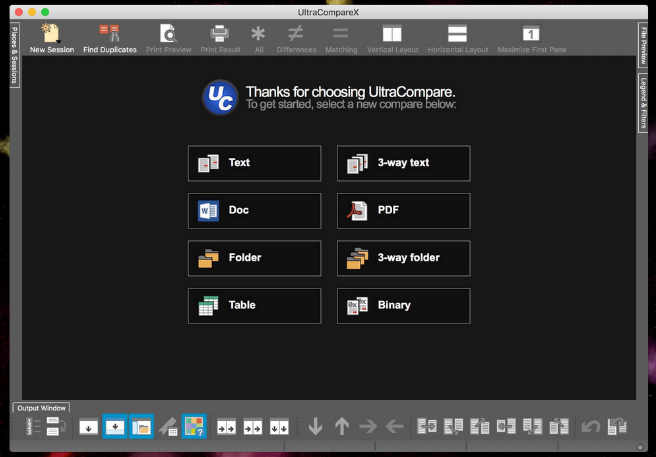This screenshot has width=656, height=457.
Task: Toggle the highlighted down-arrow pane button
Action: click(115, 426)
